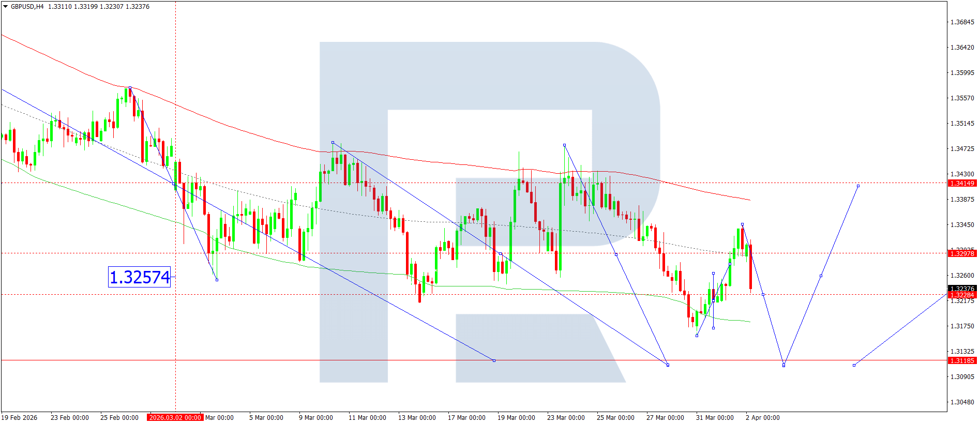Click the GBPUSD,H4 chart title

(27, 7)
